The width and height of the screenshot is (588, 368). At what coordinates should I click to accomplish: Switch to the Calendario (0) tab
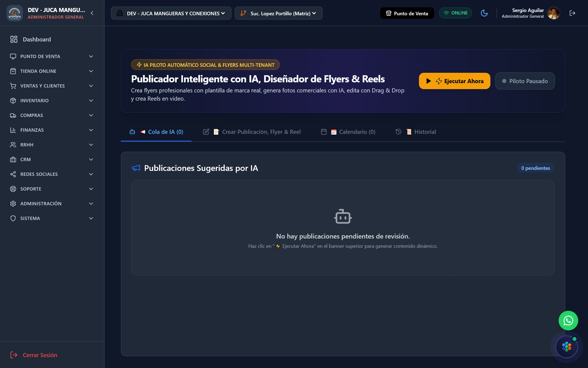(x=348, y=132)
